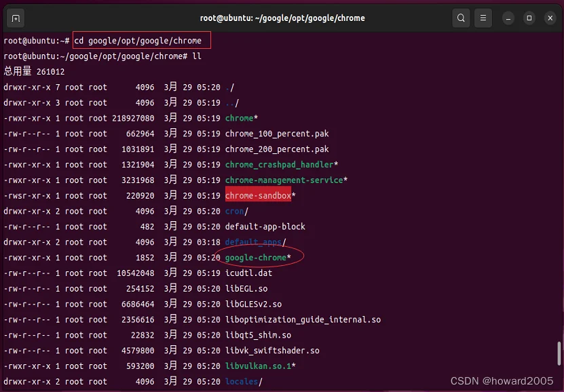Select chrome_100_percent.pak file name

(277, 134)
